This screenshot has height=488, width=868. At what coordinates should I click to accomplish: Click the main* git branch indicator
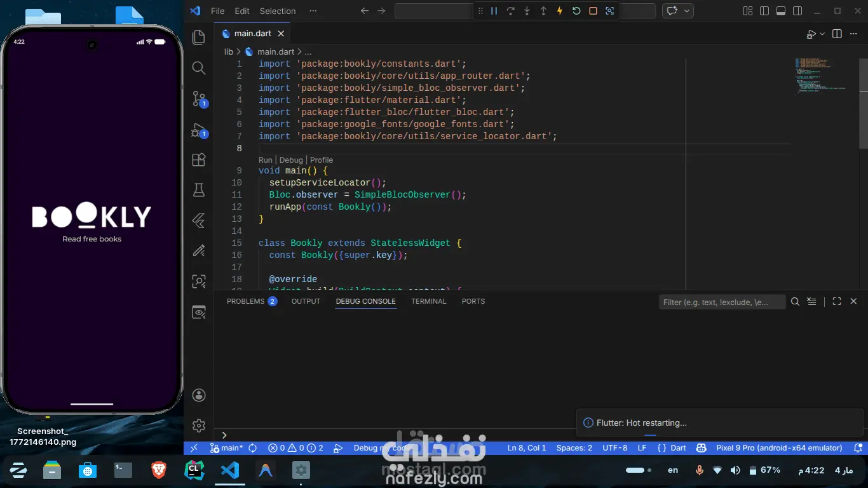[226, 448]
